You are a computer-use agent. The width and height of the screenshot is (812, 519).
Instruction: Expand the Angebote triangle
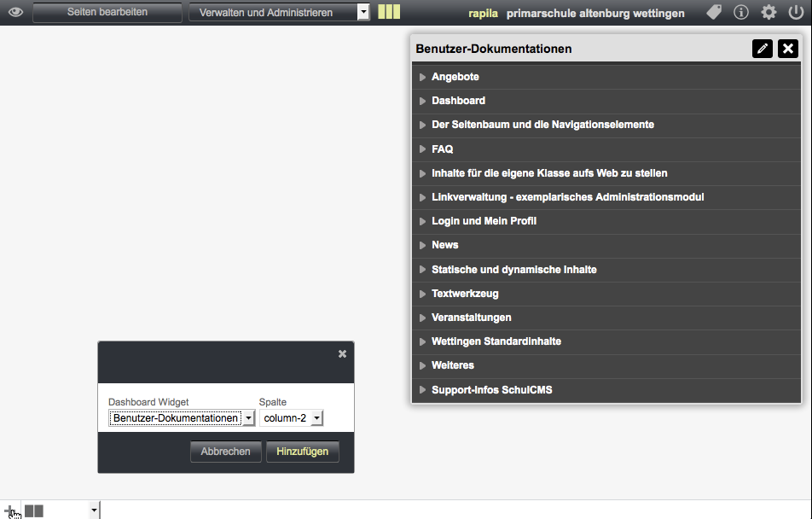pos(422,77)
